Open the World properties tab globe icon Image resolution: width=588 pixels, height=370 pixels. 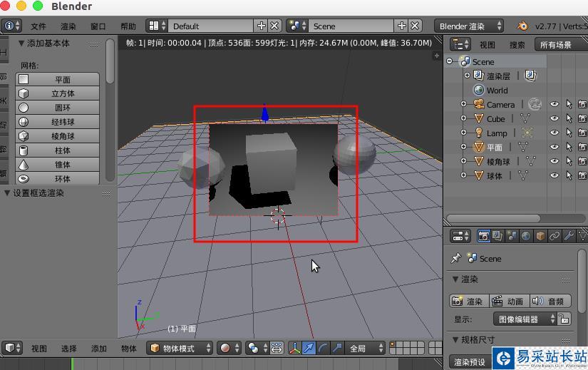click(526, 236)
